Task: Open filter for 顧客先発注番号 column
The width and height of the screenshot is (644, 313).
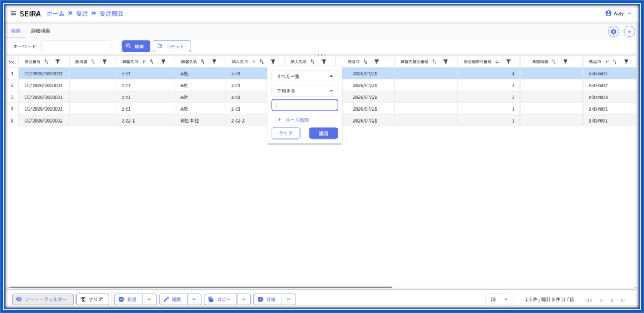Action: coord(446,62)
